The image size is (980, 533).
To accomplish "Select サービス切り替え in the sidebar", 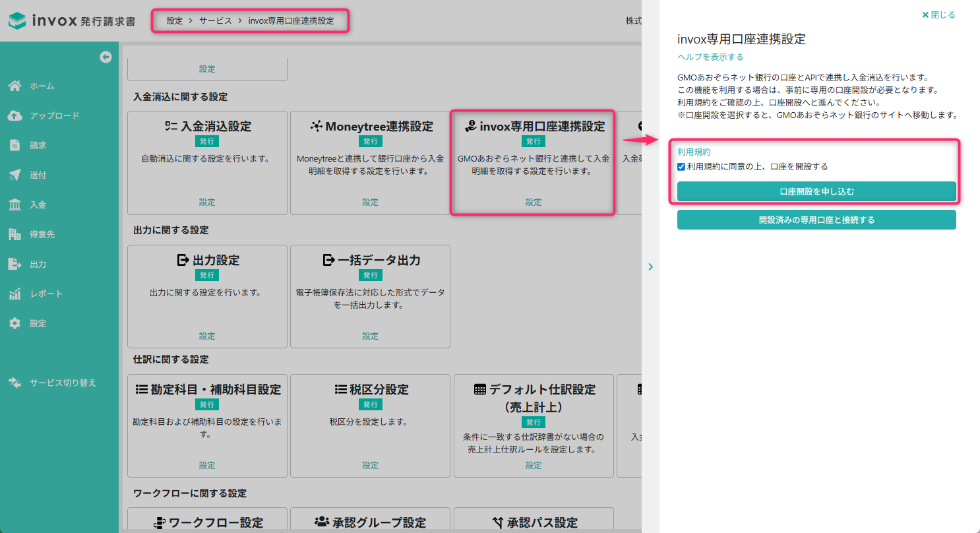I will 63,383.
